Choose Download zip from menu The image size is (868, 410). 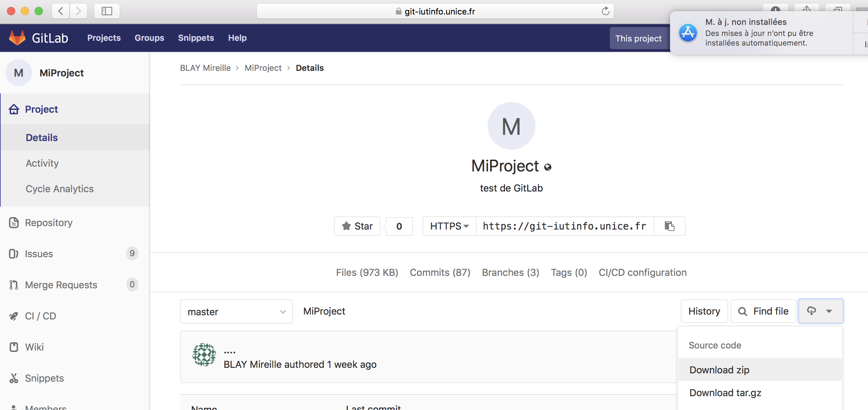point(719,370)
